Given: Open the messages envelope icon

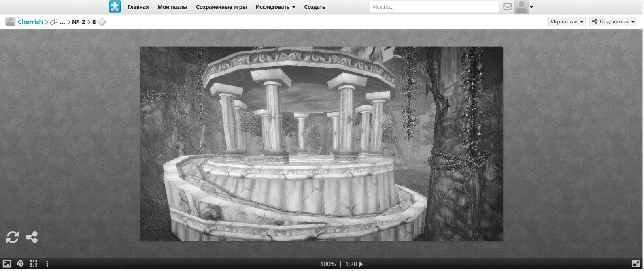Looking at the screenshot, I should click(507, 6).
